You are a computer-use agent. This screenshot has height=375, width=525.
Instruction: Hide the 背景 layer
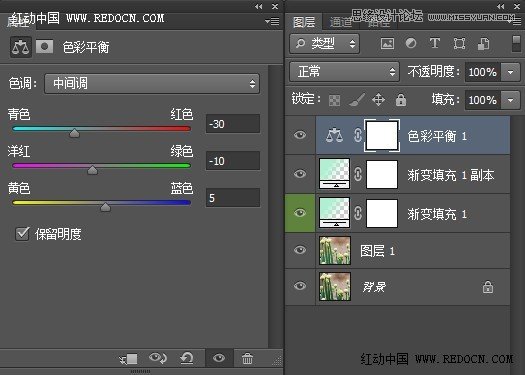coord(300,286)
